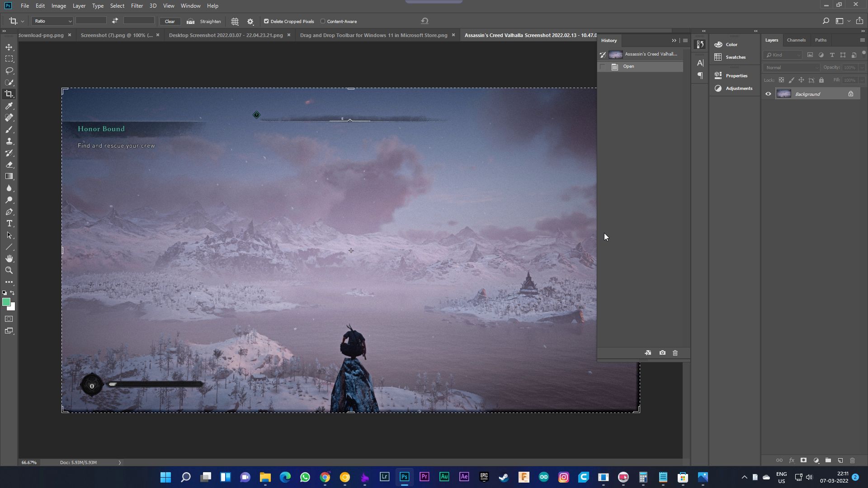Screen dimensions: 868x488
Task: Open the Adjustments panel
Action: pos(739,88)
